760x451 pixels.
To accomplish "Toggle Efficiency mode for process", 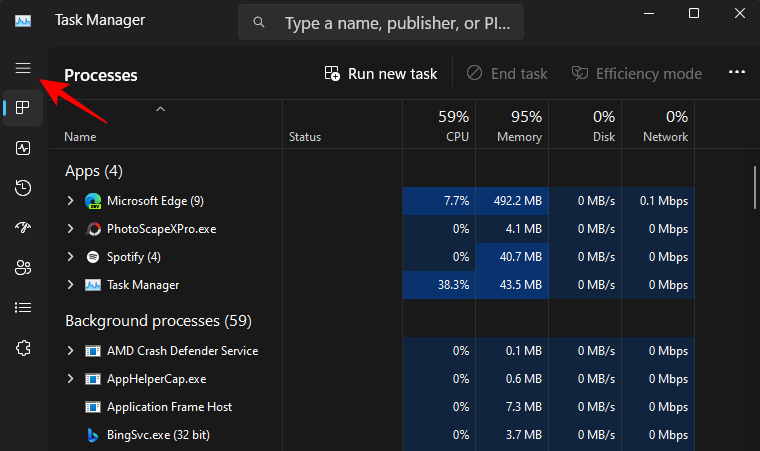I will tap(636, 74).
